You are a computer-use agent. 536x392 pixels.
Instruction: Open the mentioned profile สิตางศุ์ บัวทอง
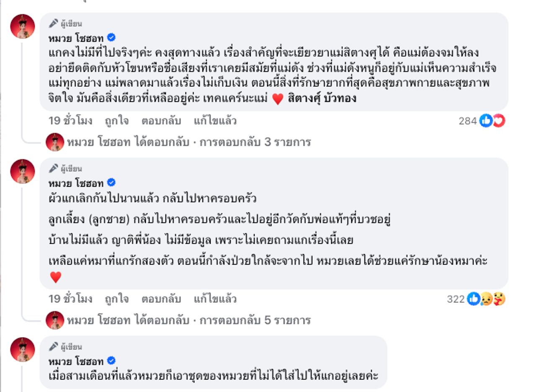point(322,99)
